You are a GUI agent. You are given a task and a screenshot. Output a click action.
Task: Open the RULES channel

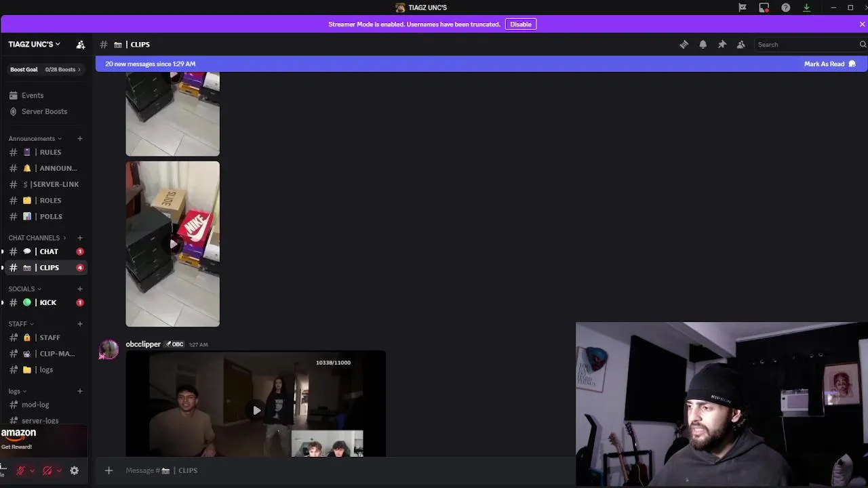tap(45, 152)
